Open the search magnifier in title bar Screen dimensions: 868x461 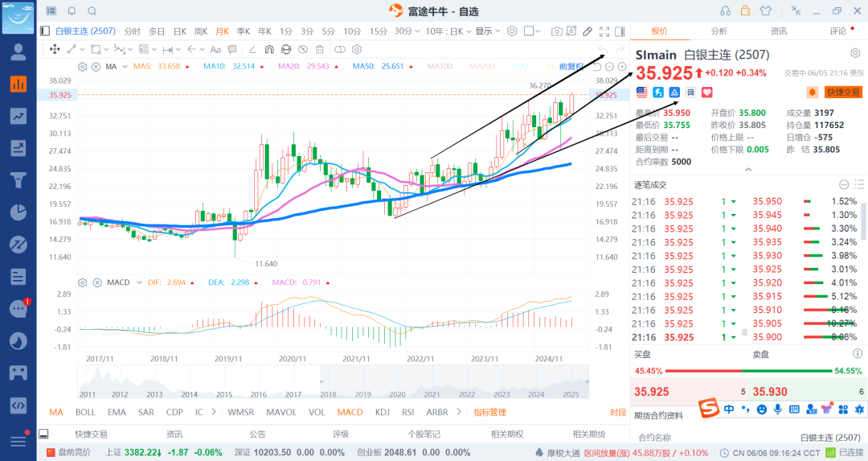(x=92, y=10)
